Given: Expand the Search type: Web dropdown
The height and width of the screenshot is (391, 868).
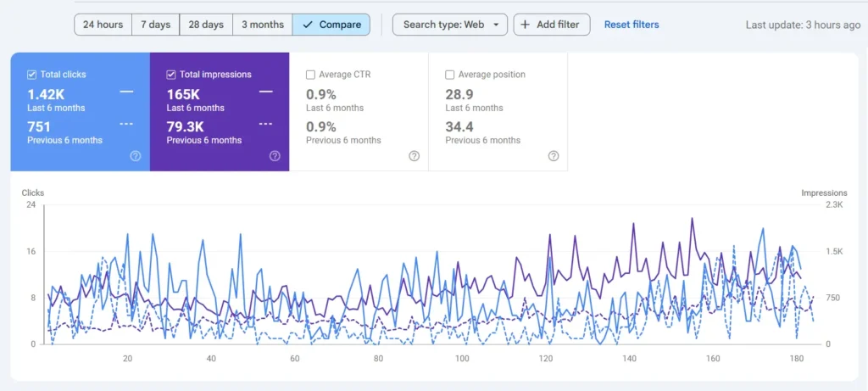Looking at the screenshot, I should pos(450,25).
